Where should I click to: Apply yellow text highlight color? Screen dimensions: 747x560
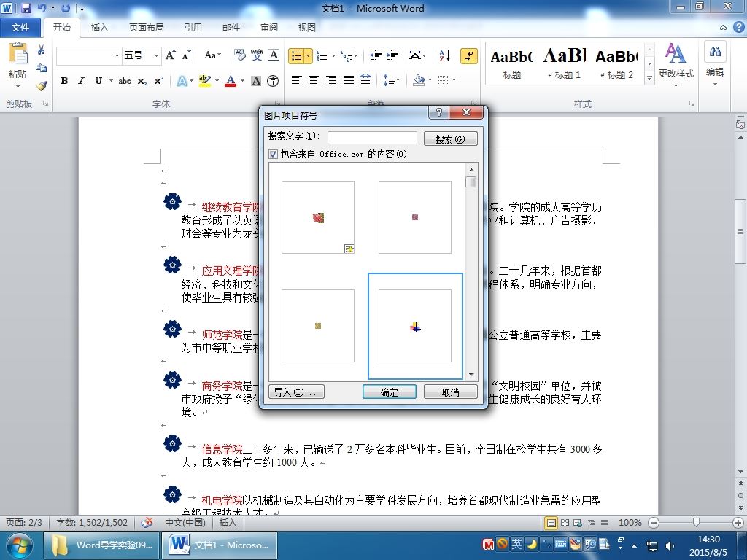205,81
